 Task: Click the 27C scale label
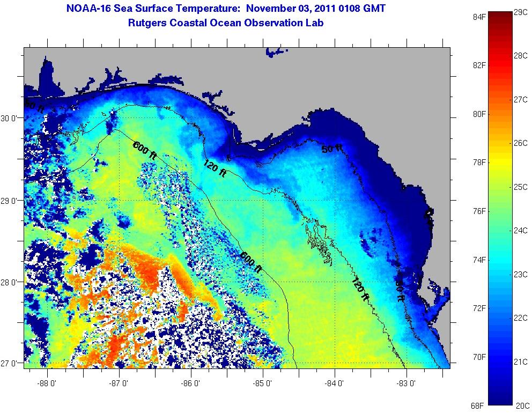point(521,99)
